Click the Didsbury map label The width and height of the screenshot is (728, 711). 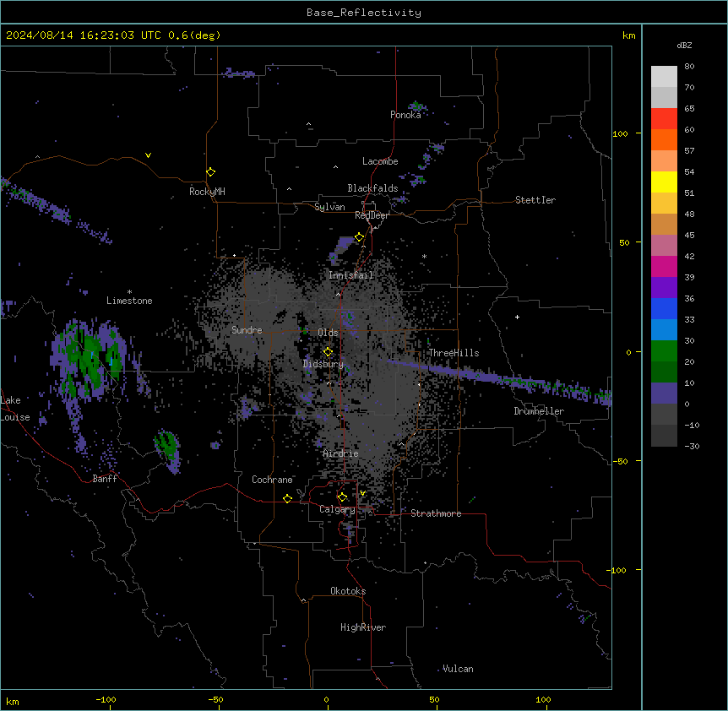coord(323,364)
